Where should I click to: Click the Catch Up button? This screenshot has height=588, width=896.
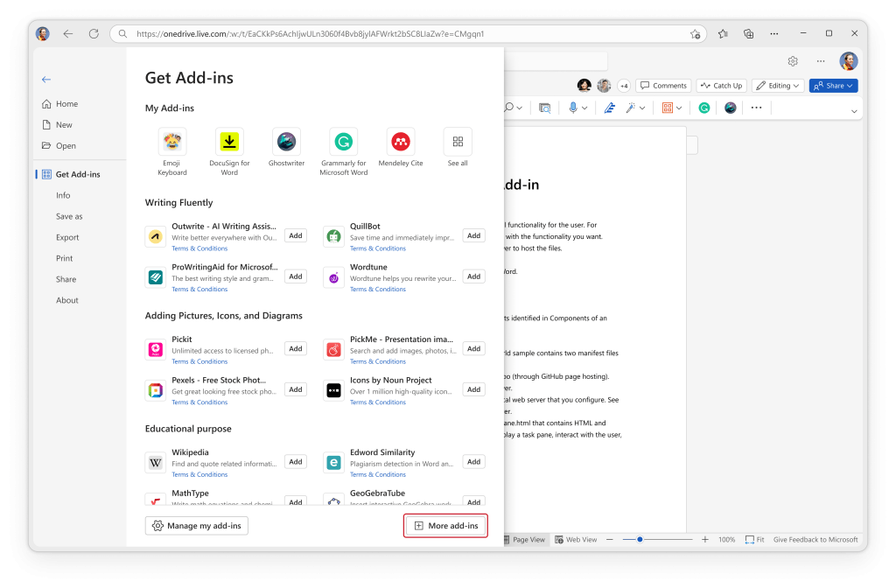(722, 86)
